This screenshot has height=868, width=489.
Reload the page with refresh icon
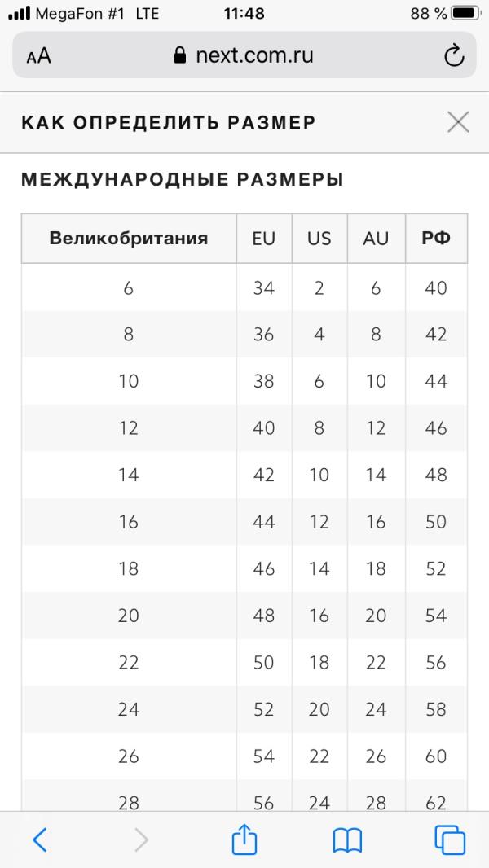point(453,55)
